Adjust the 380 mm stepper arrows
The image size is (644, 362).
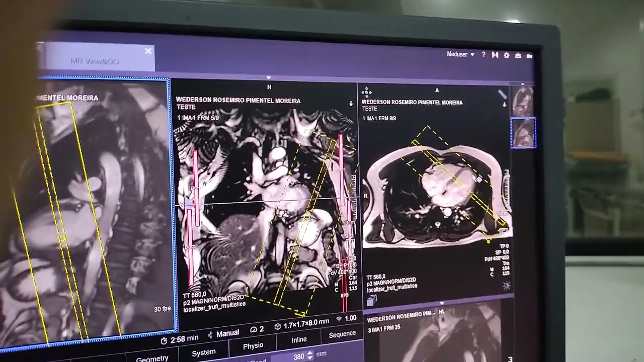point(309,355)
